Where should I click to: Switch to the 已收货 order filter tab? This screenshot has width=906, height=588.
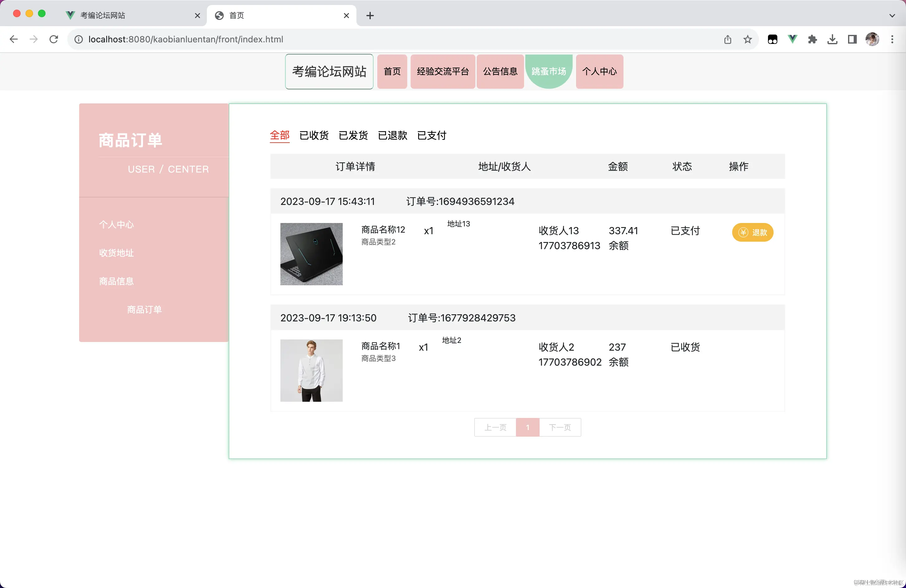click(x=314, y=136)
